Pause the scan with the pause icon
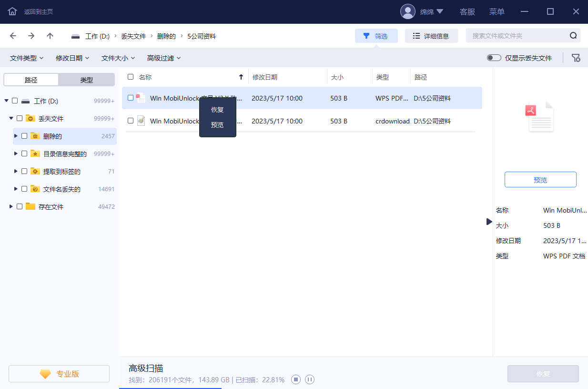The height and width of the screenshot is (389, 588). tap(310, 380)
